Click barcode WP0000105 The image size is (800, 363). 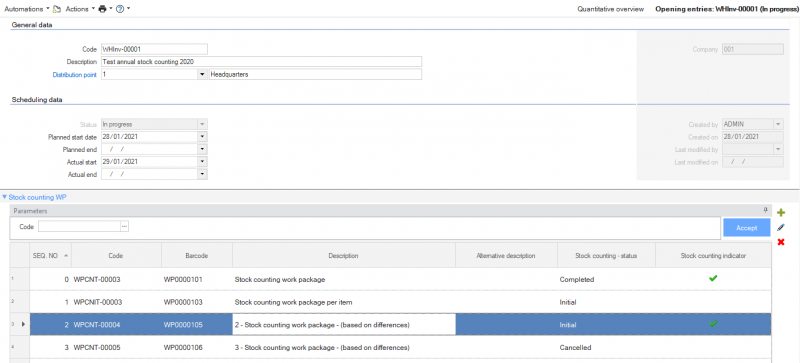pyautogui.click(x=183, y=325)
